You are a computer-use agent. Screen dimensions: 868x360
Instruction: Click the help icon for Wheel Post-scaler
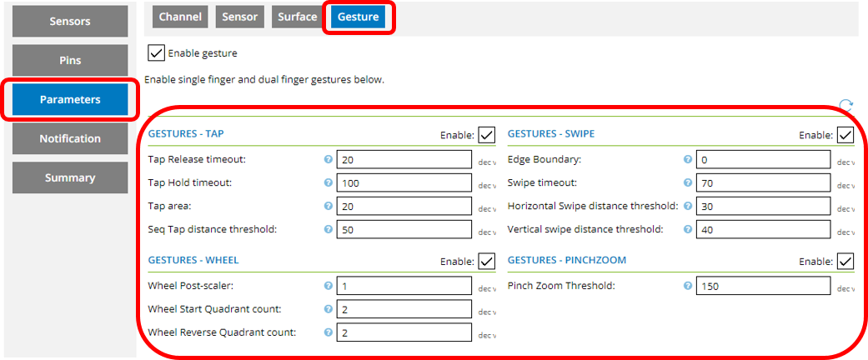click(x=329, y=287)
